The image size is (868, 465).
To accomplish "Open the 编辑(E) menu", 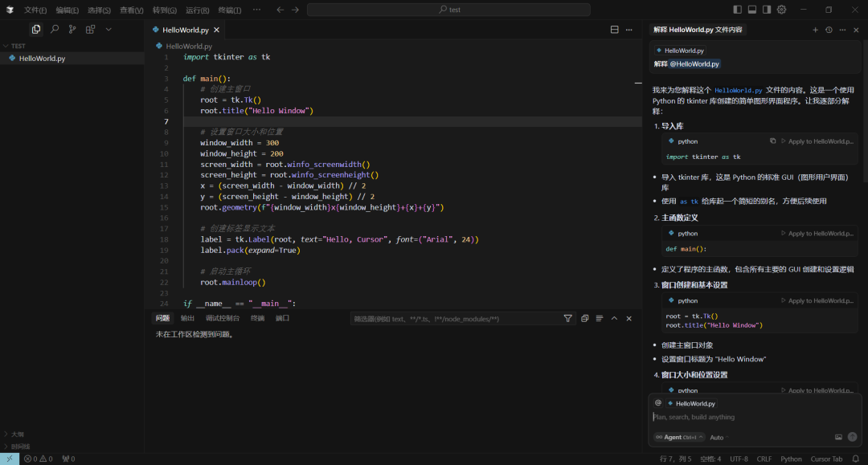I will (x=67, y=10).
